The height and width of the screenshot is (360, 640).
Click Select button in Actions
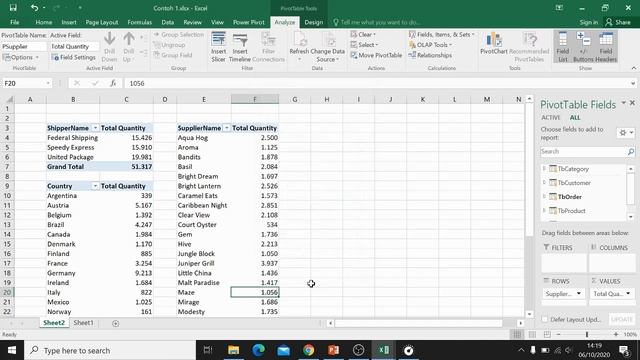(364, 45)
